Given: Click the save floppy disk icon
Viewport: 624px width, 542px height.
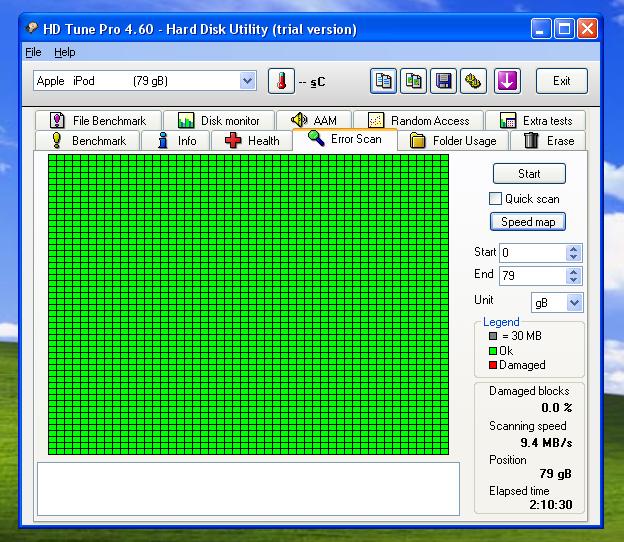Looking at the screenshot, I should (x=443, y=81).
